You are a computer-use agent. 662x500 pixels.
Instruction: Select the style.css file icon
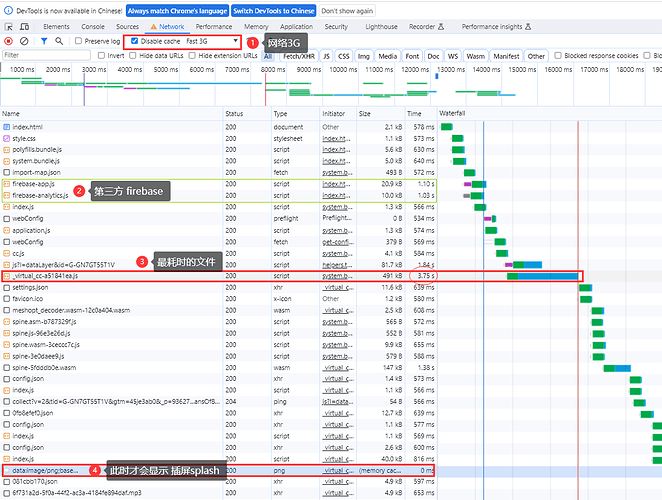(6, 139)
